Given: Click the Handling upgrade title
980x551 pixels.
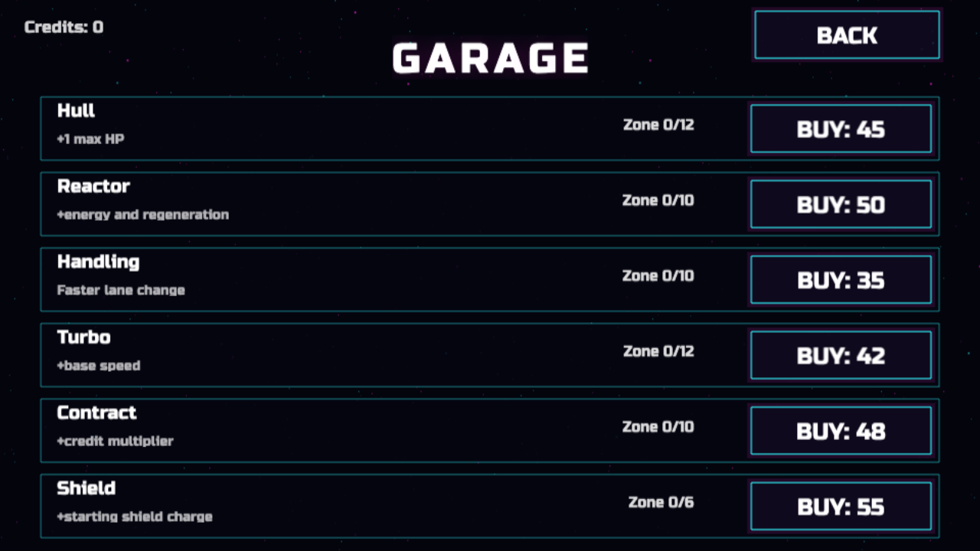Looking at the screenshot, I should pyautogui.click(x=98, y=262).
